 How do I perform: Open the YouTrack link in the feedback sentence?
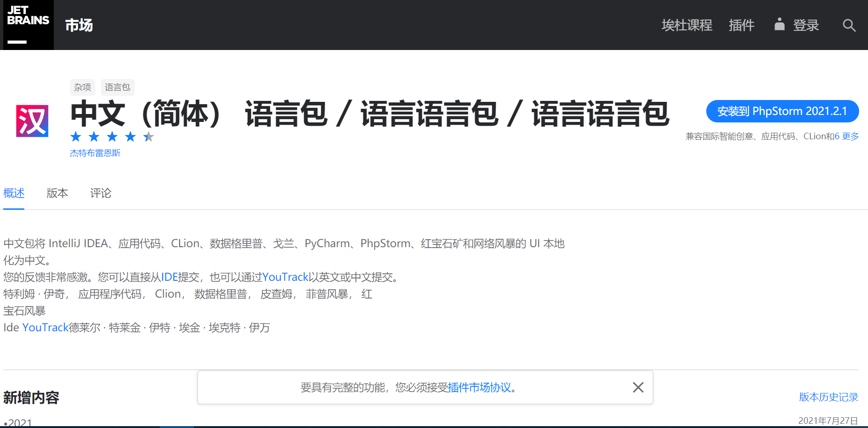click(x=285, y=277)
